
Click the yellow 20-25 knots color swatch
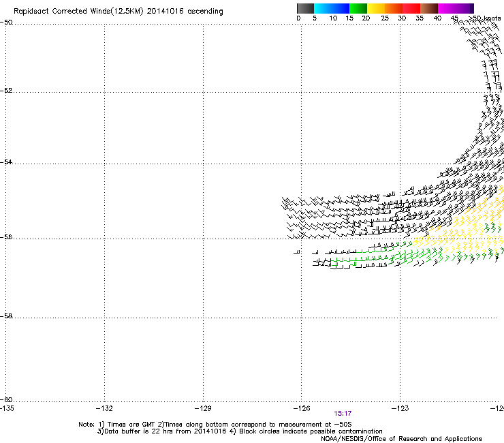point(376,8)
